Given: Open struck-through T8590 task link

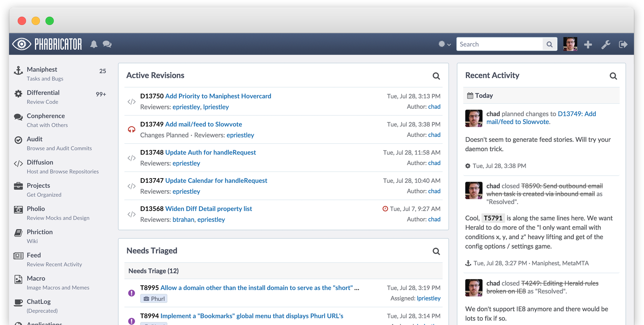Looking at the screenshot, I should [x=544, y=190].
